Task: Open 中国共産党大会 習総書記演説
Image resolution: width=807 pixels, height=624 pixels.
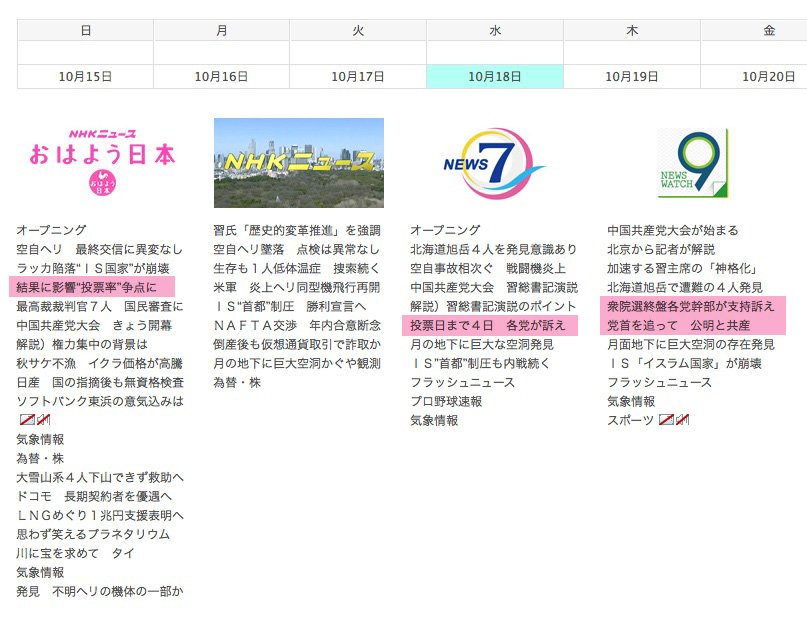Action: 494,287
